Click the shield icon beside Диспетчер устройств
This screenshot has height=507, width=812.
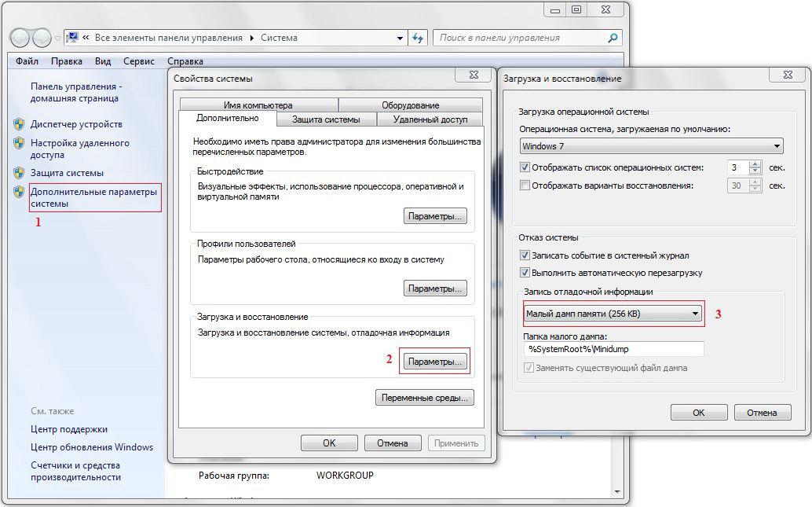point(19,124)
